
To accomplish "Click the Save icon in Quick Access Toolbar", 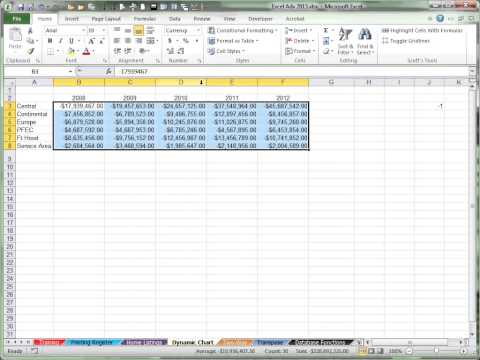I will [21, 6].
